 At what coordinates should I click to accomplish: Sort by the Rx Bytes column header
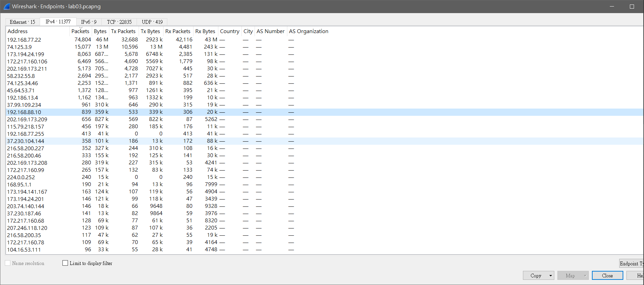(x=206, y=31)
